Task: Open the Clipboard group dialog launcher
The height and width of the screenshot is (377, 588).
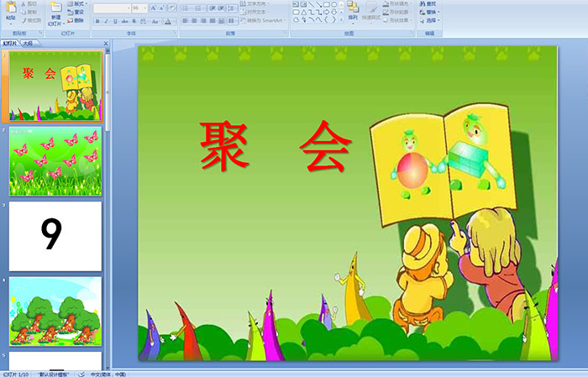Action: coord(41,33)
